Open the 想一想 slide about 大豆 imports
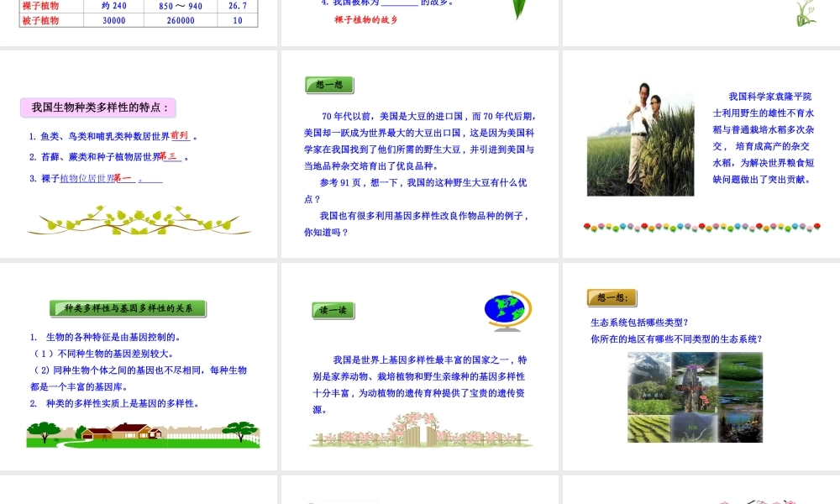This screenshot has height=504, width=840. [420, 155]
